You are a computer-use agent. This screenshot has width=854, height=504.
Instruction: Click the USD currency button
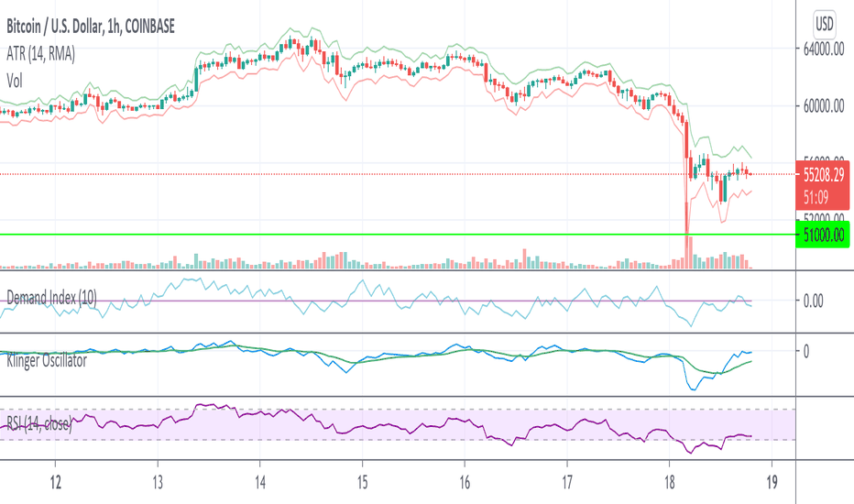tap(824, 24)
